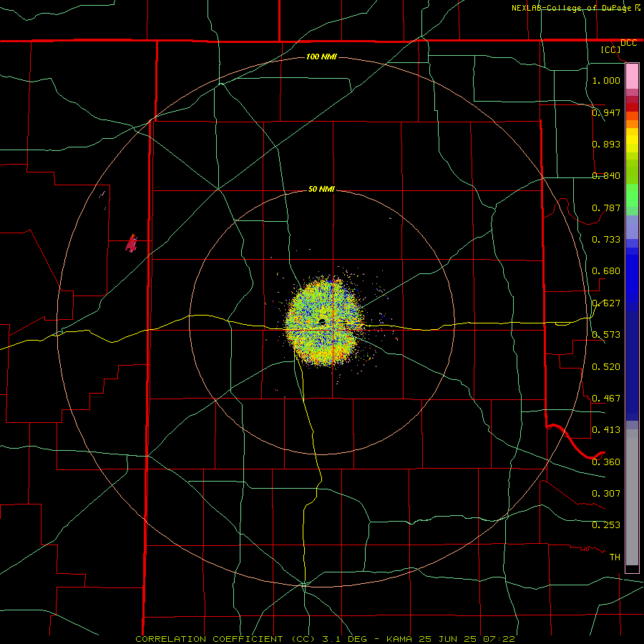Image resolution: width=644 pixels, height=644 pixels.
Task: Click the 1.000 scale value
Action: (x=606, y=80)
